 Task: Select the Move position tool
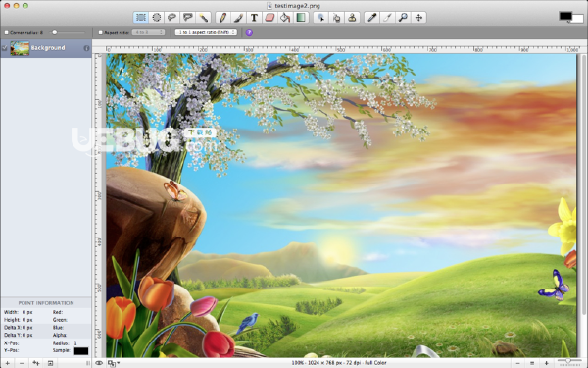pos(418,18)
